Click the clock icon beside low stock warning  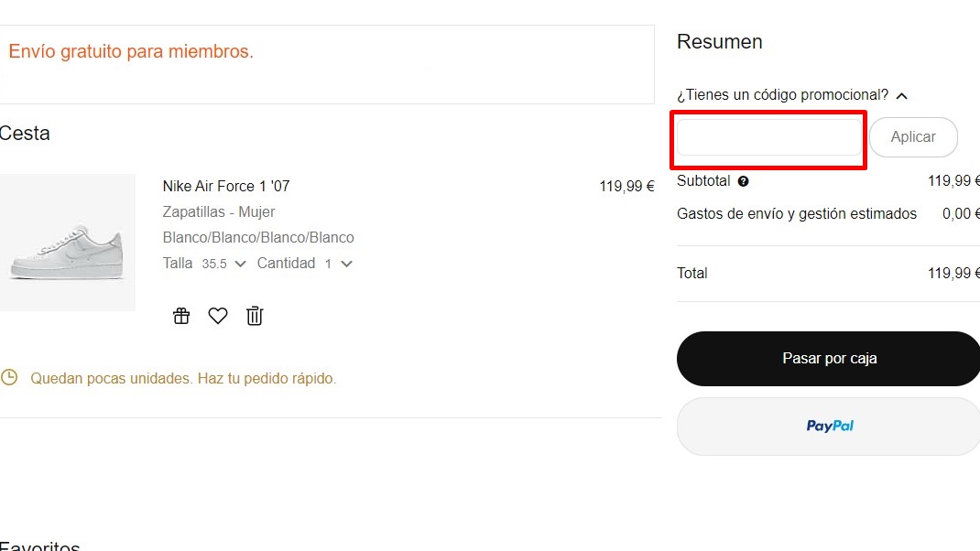(x=9, y=377)
